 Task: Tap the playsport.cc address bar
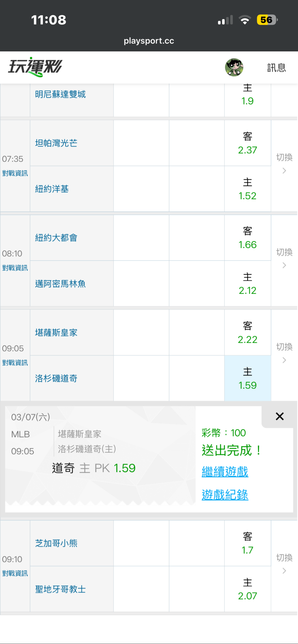pyautogui.click(x=149, y=41)
